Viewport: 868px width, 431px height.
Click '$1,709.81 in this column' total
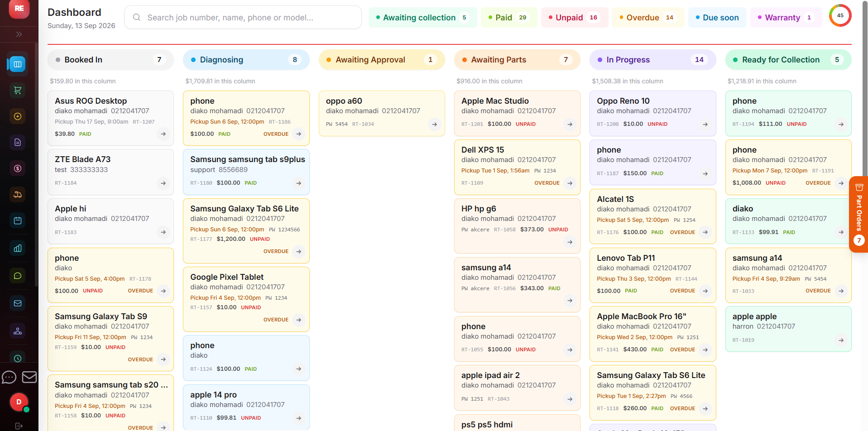tap(220, 81)
